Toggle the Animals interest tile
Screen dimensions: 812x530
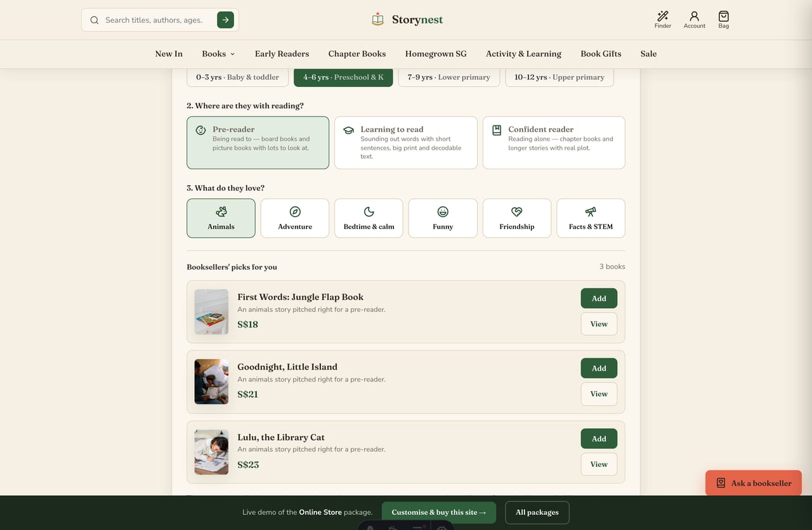(x=221, y=218)
